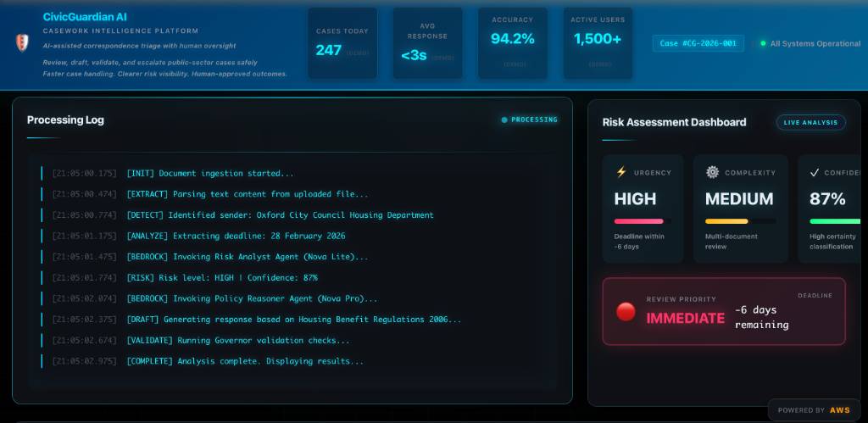The image size is (868, 423).
Task: Click the Deadline within -6 days caption
Action: pos(639,242)
